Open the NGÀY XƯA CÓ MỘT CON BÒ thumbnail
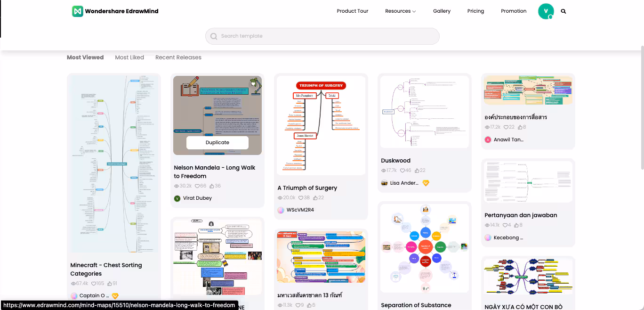The image size is (644, 310). pos(528,277)
